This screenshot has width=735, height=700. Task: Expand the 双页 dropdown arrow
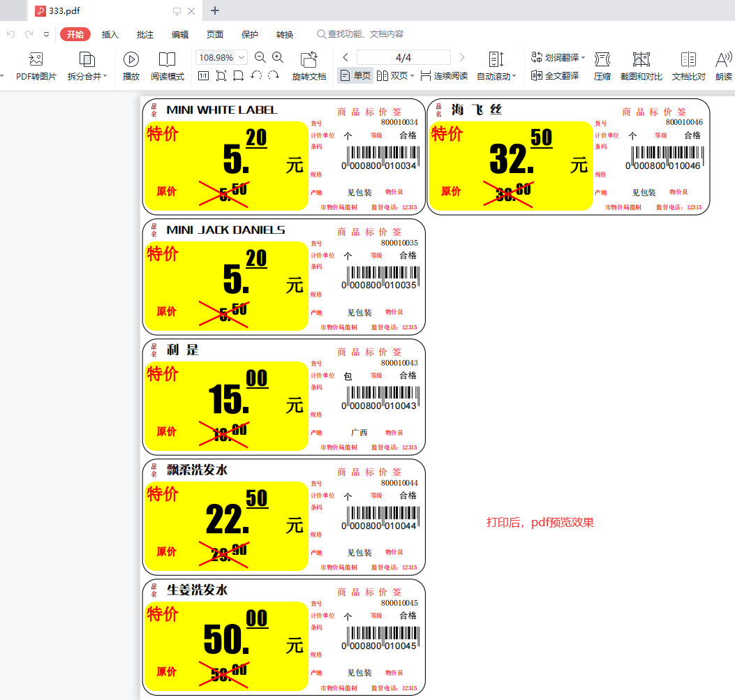412,76
